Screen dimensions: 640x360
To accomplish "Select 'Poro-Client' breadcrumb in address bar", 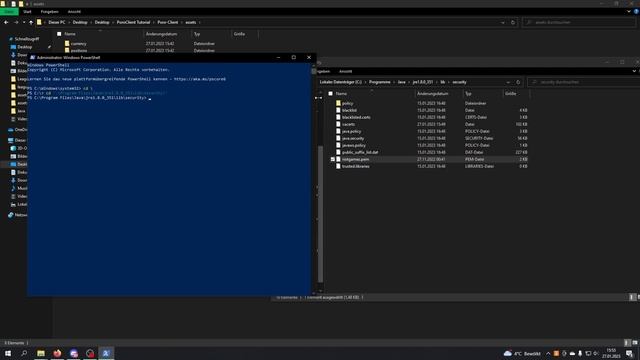I will click(168, 22).
